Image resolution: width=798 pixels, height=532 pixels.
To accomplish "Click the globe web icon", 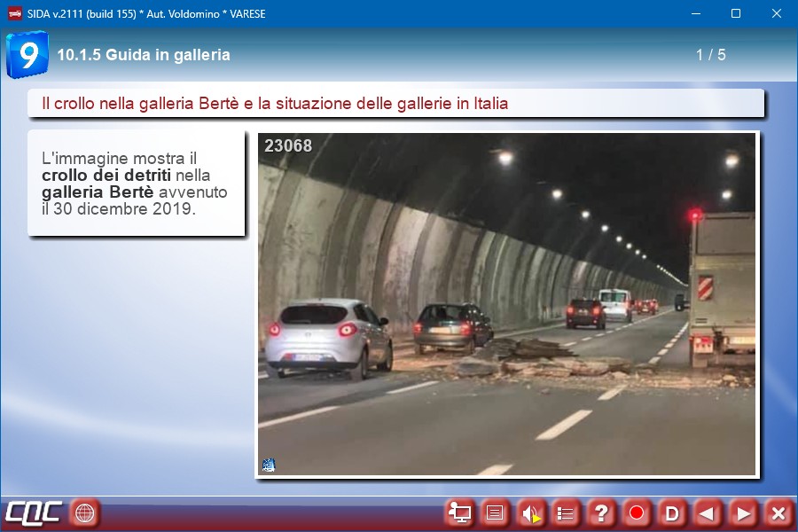I will click(x=84, y=512).
